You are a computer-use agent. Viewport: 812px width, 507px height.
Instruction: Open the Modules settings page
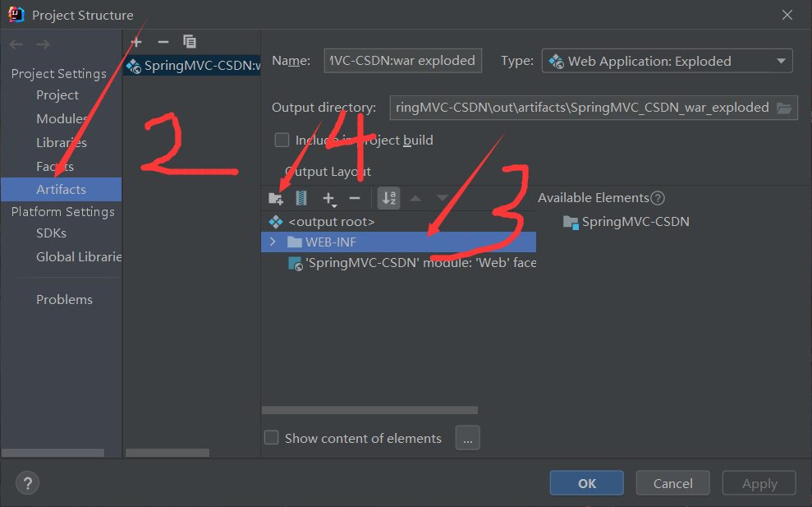click(62, 118)
